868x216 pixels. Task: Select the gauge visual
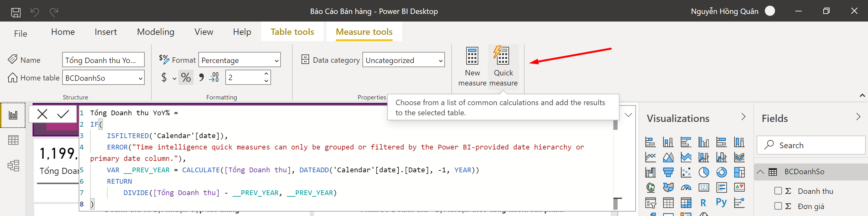click(686, 187)
